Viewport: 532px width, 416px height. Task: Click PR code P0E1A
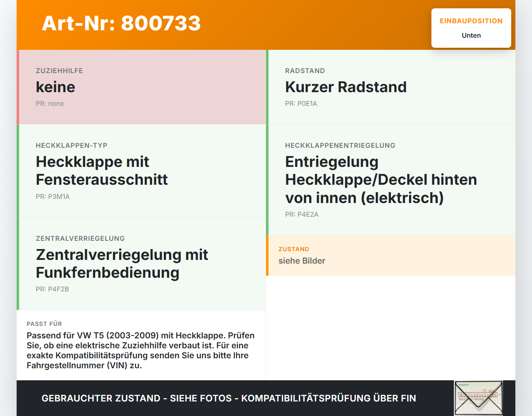(x=301, y=104)
